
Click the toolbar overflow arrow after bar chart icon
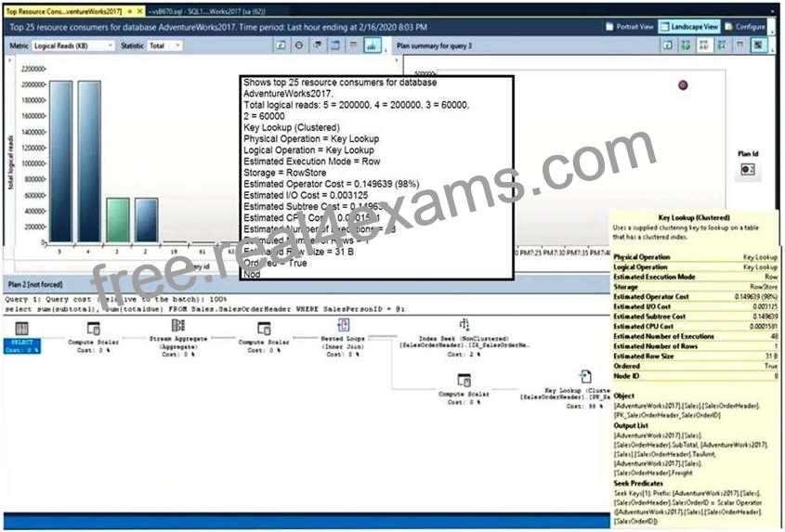pyautogui.click(x=385, y=49)
